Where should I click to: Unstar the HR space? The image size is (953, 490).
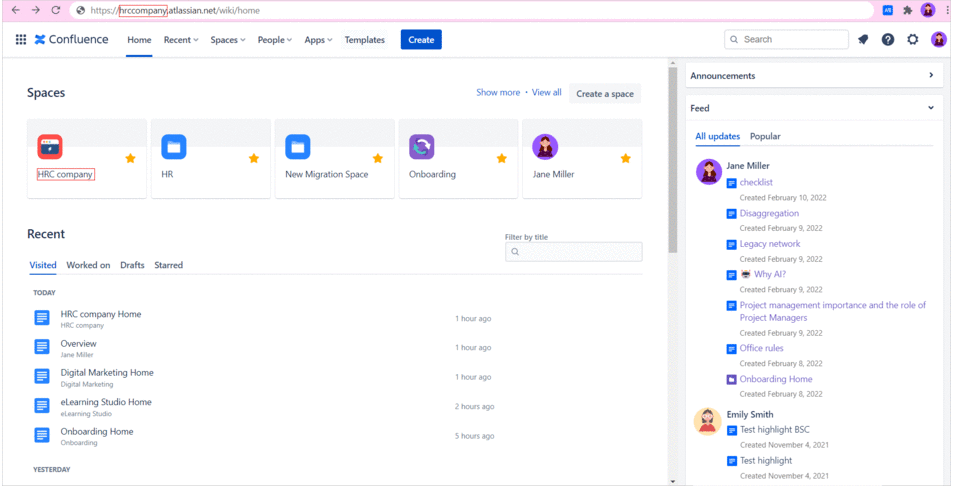point(254,159)
